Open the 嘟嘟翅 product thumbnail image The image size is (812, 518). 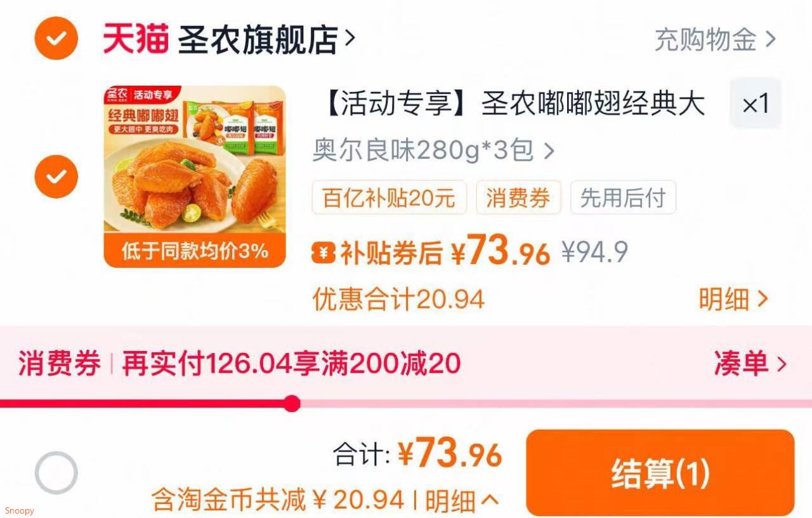coord(195,176)
